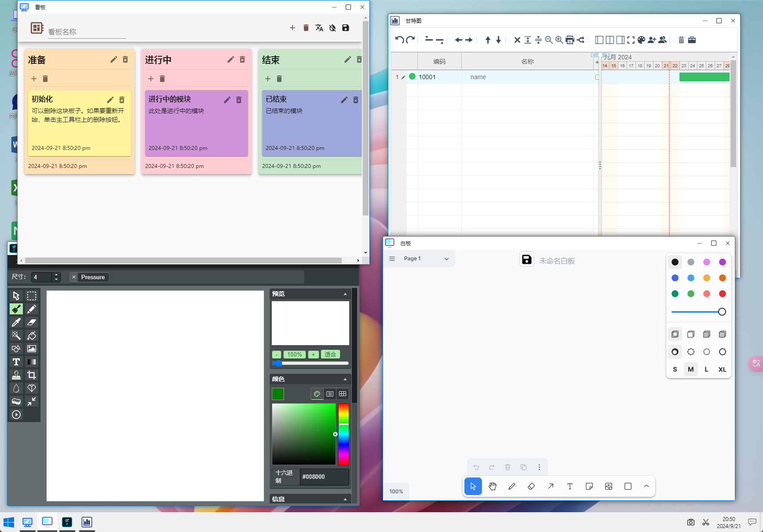Collapse the 颜色 panel
763x532 pixels.
(x=345, y=379)
